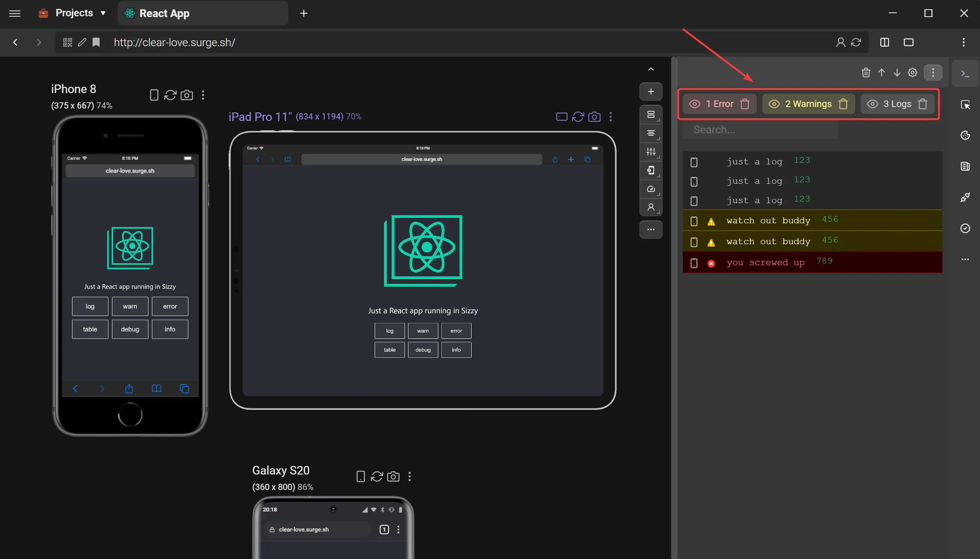Toggle visibility of 3 Logs messages
The image size is (980, 559).
(x=872, y=104)
